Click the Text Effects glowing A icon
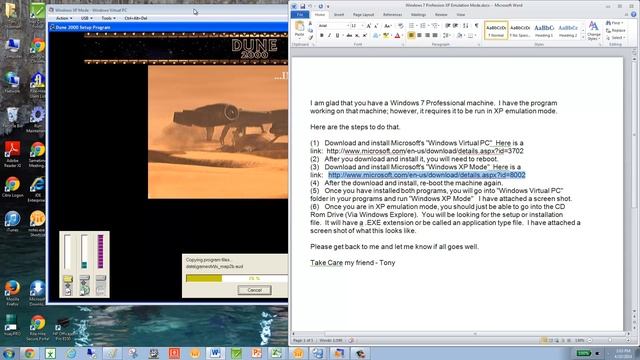Viewport: 640px width, 360px height. [376, 36]
